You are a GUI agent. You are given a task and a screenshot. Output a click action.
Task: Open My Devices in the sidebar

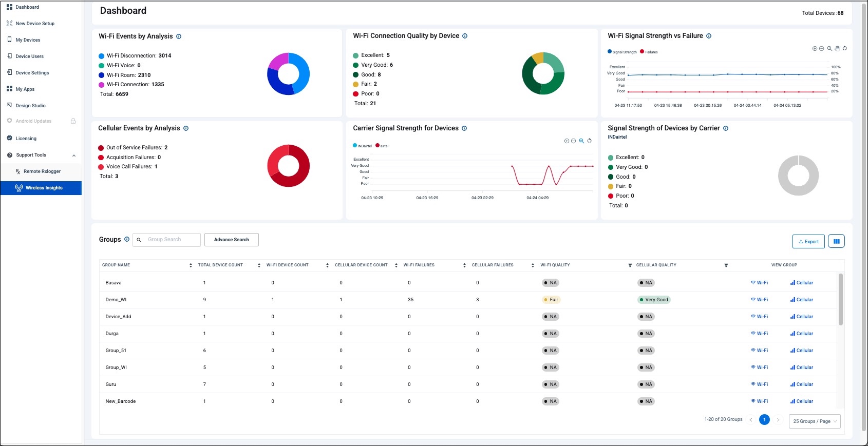28,40
